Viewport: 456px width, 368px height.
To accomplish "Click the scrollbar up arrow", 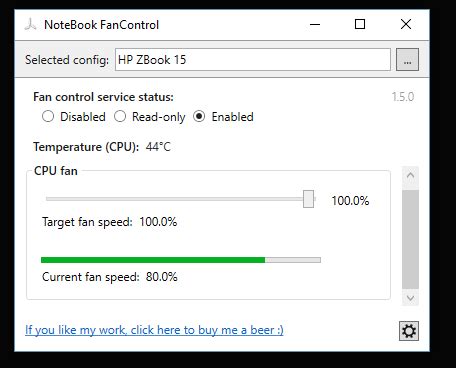I will coord(410,176).
